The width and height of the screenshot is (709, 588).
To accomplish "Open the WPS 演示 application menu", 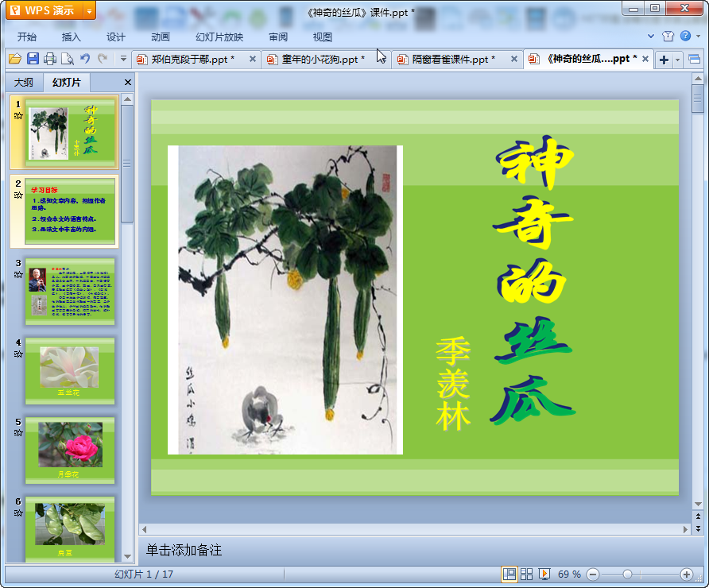I will (45, 10).
